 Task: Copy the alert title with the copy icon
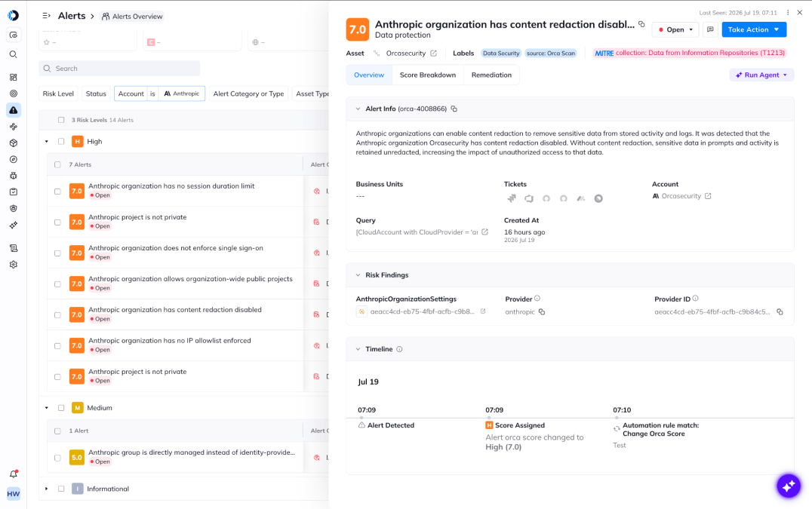[641, 24]
